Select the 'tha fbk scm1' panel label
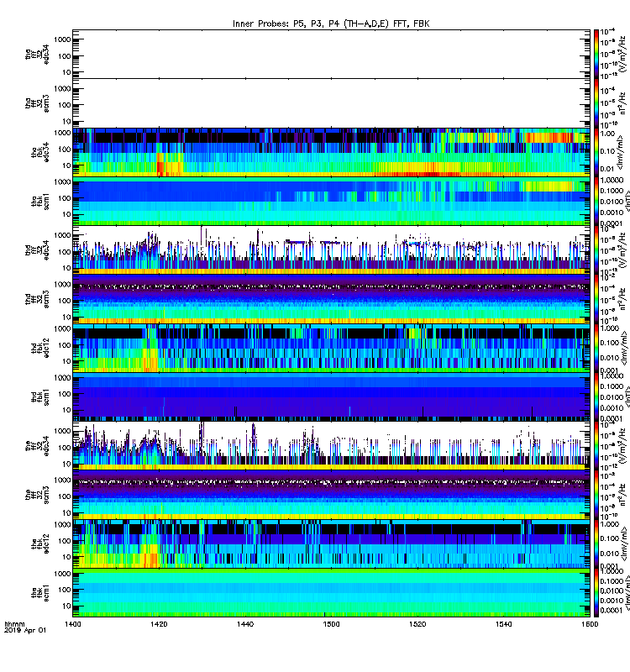The image size is (630, 672). 40,202
